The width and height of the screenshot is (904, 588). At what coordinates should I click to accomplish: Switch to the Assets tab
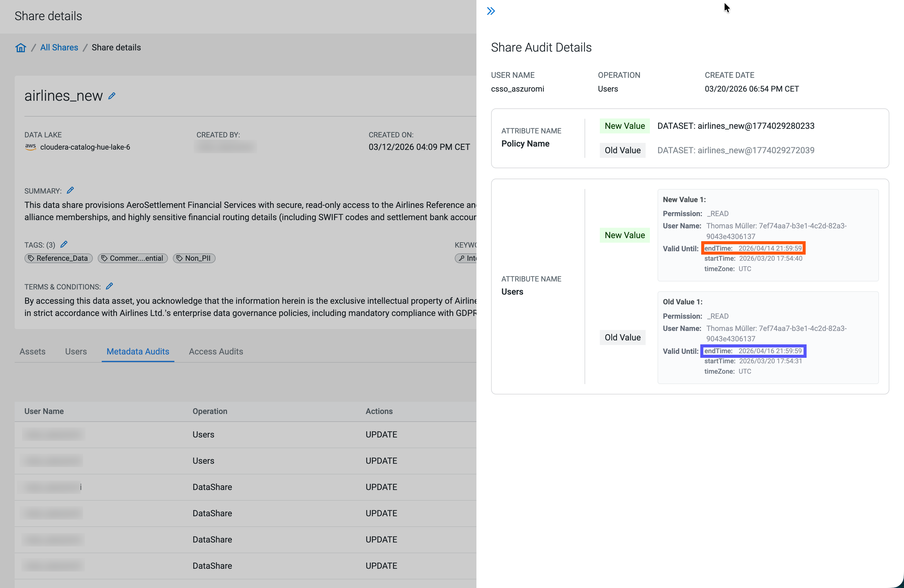(x=32, y=351)
